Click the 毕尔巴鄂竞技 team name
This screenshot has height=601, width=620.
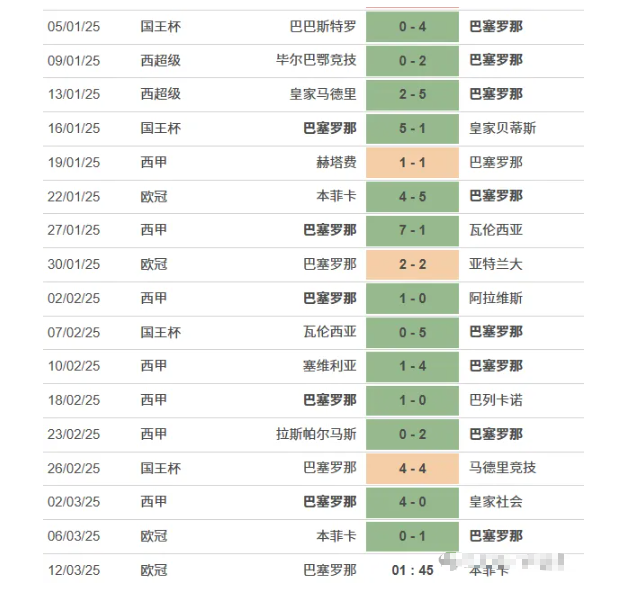[316, 60]
